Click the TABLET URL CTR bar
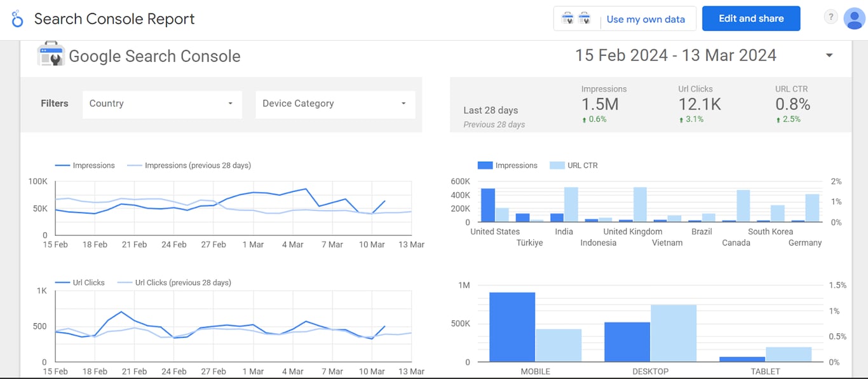Image resolution: width=868 pixels, height=379 pixels. tap(789, 355)
